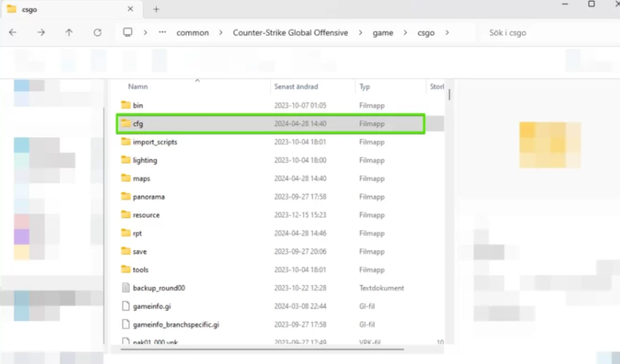The width and height of the screenshot is (620, 364).
Task: Close the csgo tab
Action: tap(130, 8)
